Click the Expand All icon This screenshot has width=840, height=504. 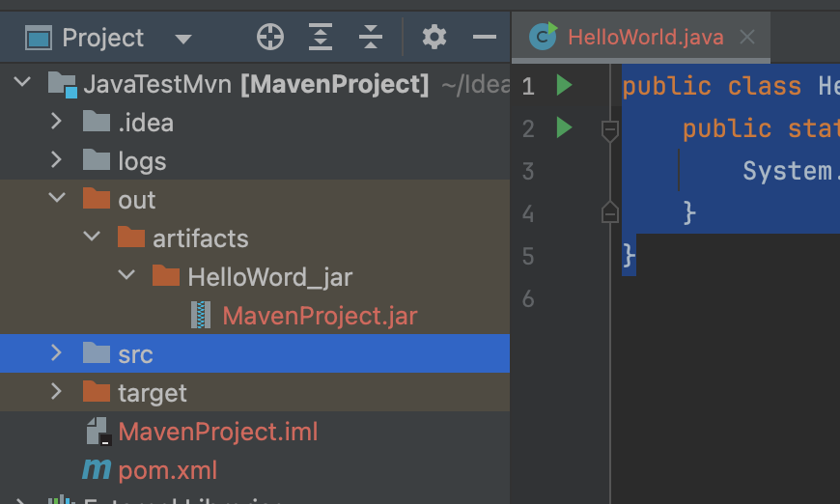[x=321, y=38]
